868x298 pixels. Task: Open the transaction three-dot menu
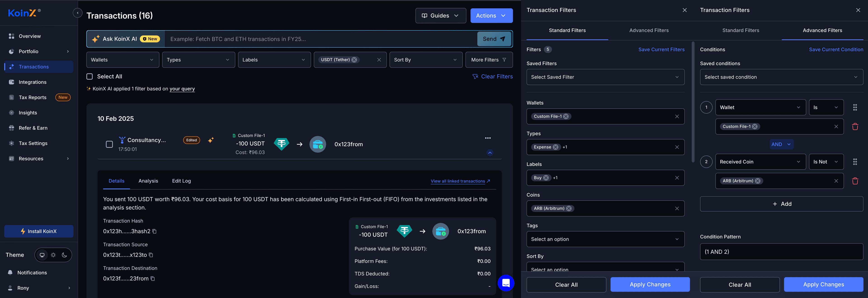488,138
